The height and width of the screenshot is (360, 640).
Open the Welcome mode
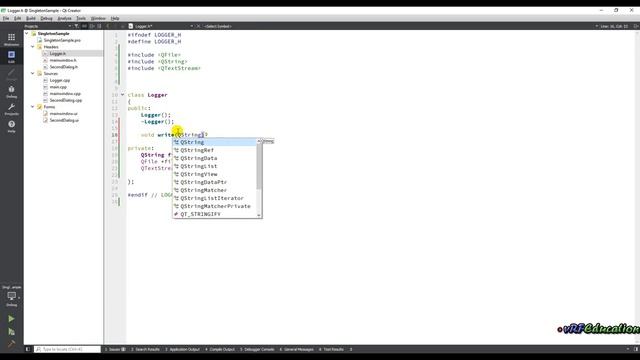tap(11, 39)
